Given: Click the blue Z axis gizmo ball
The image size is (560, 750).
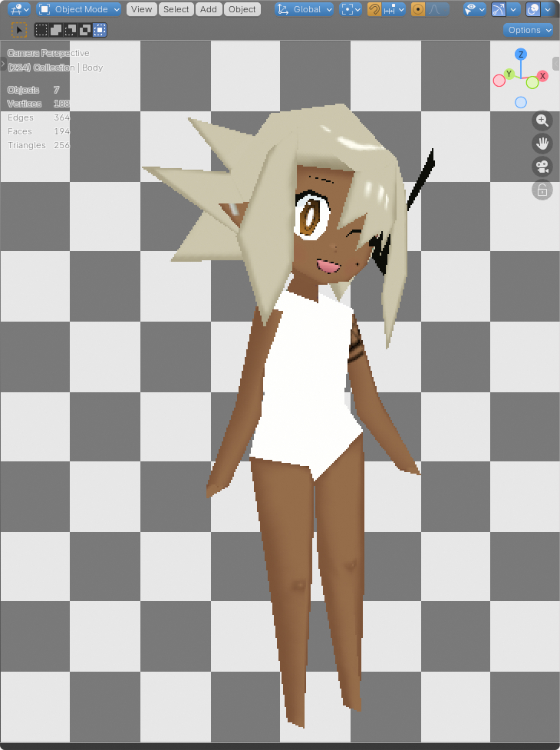Looking at the screenshot, I should 521,55.
